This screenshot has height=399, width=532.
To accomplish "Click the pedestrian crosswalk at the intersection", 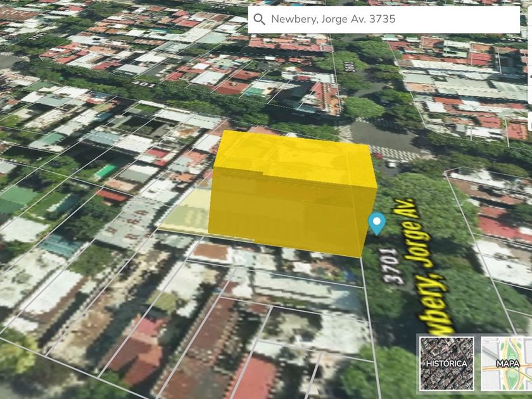I will pyautogui.click(x=394, y=152).
